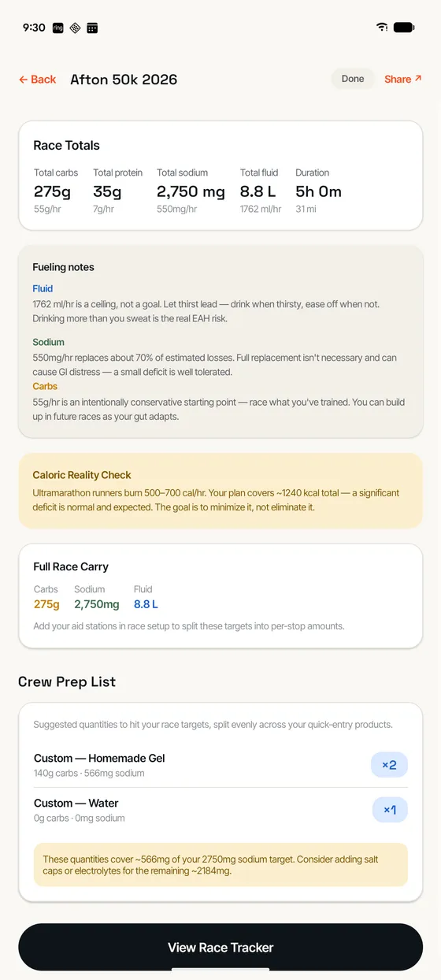
Task: Tap the Back arrow link
Action: click(38, 80)
